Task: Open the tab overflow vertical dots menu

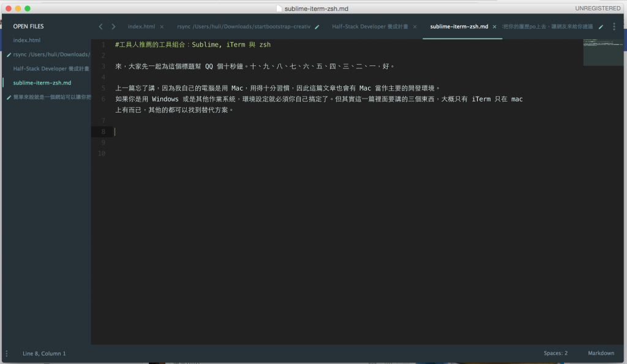Action: (x=614, y=27)
